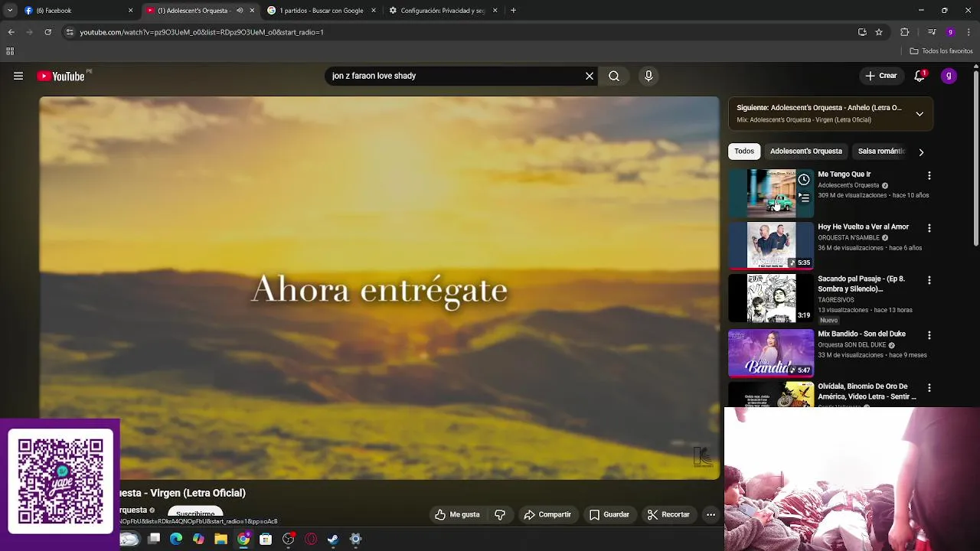Click the youtube.com address bar URL
980x551 pixels.
[x=202, y=32]
